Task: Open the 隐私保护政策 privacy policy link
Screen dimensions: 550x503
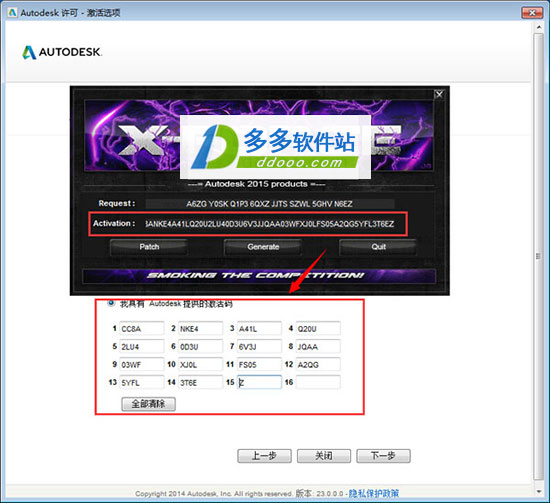Action: pyautogui.click(x=374, y=493)
